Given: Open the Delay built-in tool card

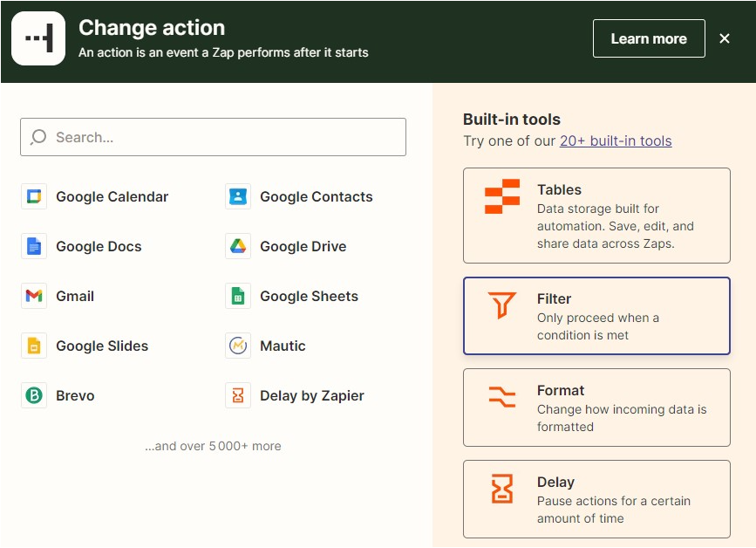Looking at the screenshot, I should pyautogui.click(x=596, y=498).
